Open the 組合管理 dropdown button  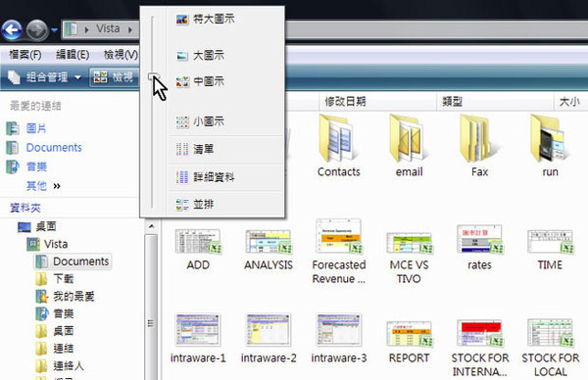(x=44, y=77)
